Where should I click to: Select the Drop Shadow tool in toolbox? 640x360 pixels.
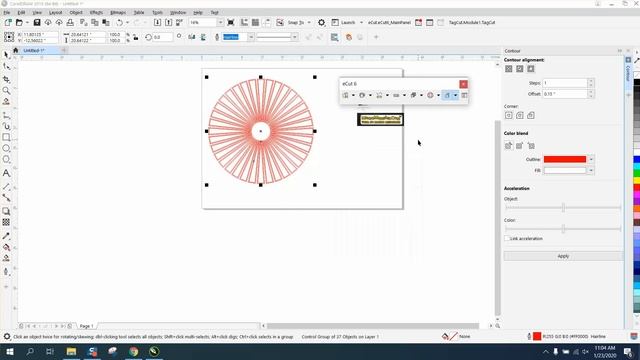[x=6, y=211]
